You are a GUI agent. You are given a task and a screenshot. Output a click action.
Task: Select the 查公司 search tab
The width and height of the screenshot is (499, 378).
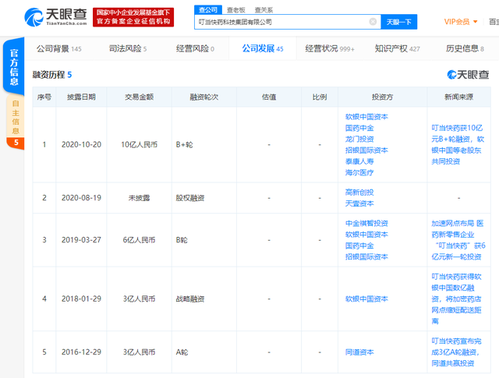(208, 10)
